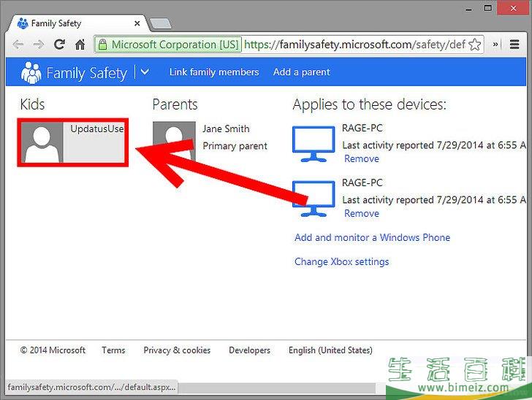Click the Family Safety people logo
This screenshot has height=400, width=532.
click(31, 72)
